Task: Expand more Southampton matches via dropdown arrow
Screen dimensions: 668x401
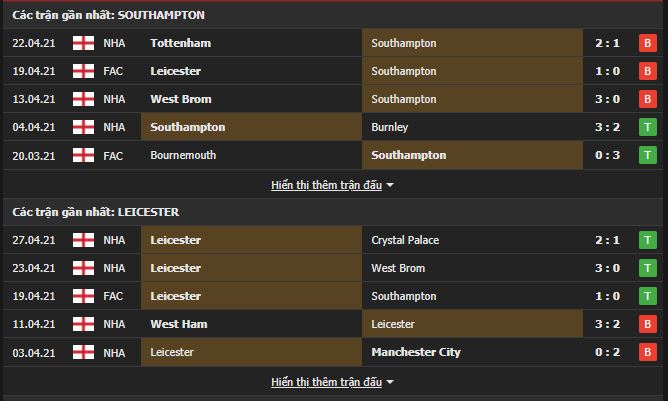Action: 390,185
